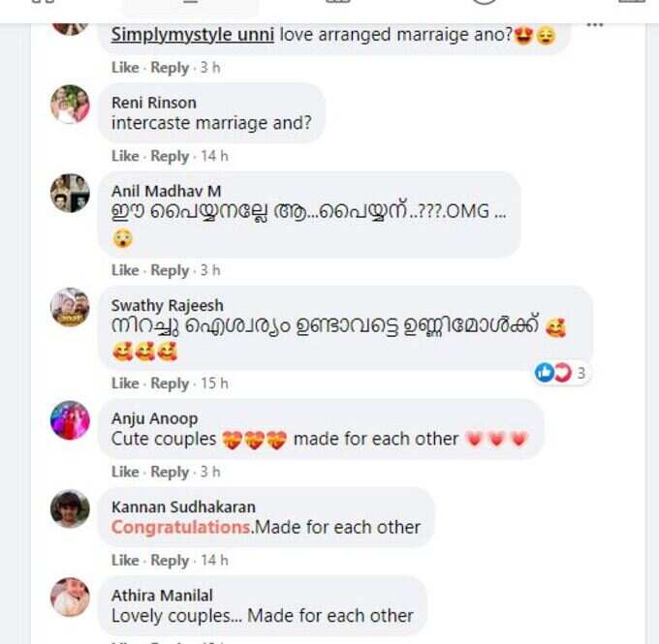Reply to the love arranged marriage comment
Screen dimensions: 659x644
tap(170, 68)
